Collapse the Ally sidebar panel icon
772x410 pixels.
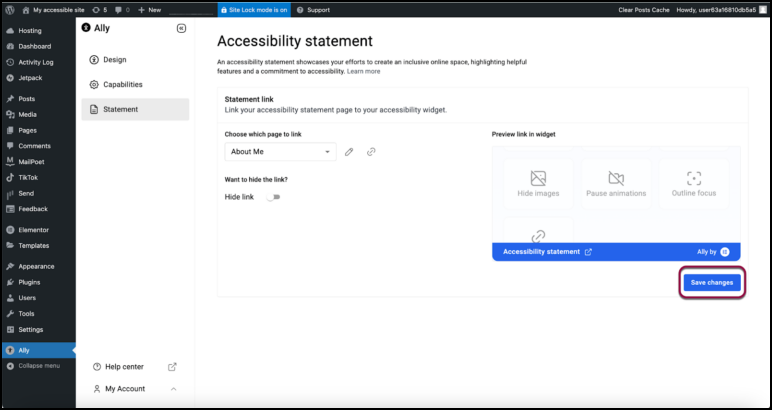coord(180,29)
